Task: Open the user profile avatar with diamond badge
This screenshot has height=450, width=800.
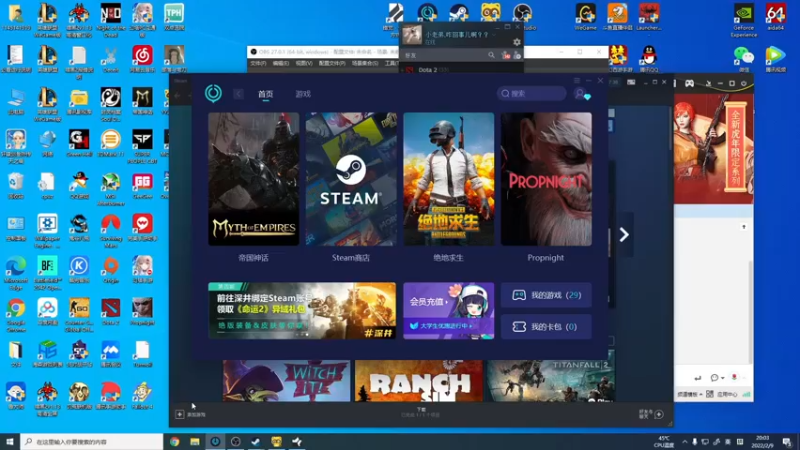Action: (582, 94)
